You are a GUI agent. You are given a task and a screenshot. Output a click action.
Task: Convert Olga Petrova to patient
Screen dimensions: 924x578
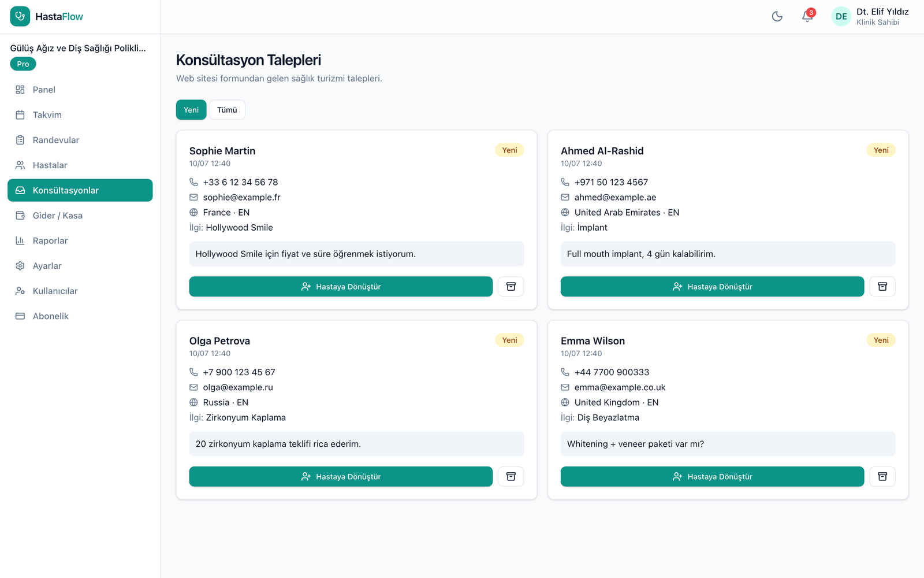coord(341,477)
